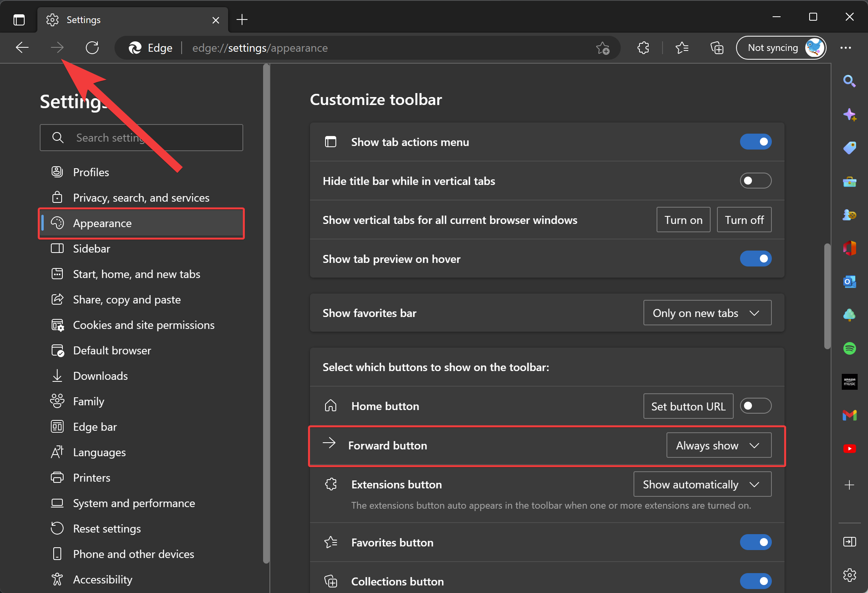Open Default browser settings
This screenshot has height=593, width=868.
point(141,350)
